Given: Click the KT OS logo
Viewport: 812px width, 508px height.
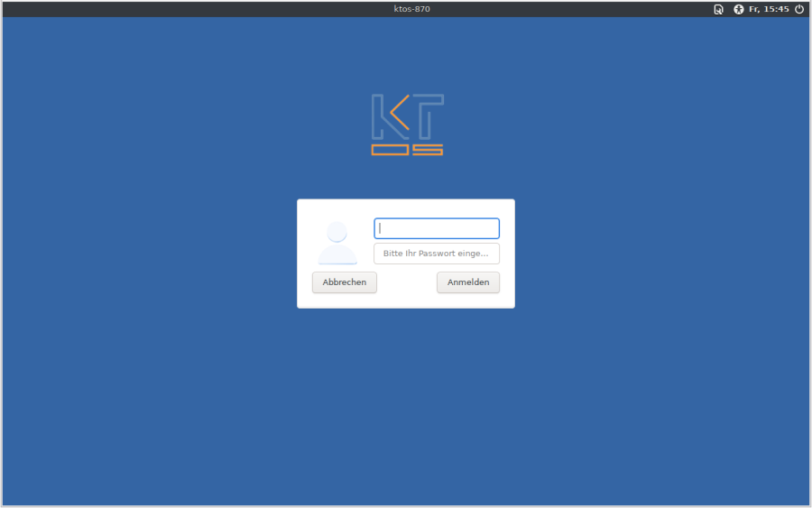Looking at the screenshot, I should click(407, 125).
